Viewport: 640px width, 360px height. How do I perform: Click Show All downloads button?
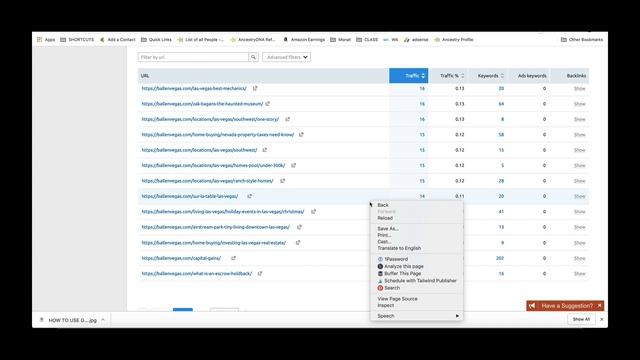click(581, 319)
